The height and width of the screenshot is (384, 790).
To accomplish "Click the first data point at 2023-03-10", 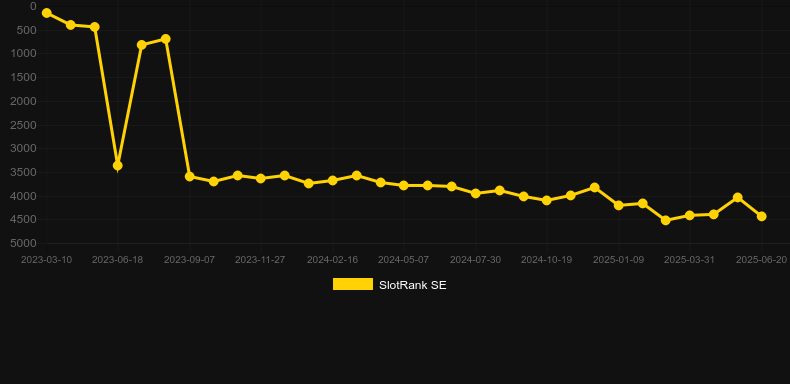I will tap(47, 13).
